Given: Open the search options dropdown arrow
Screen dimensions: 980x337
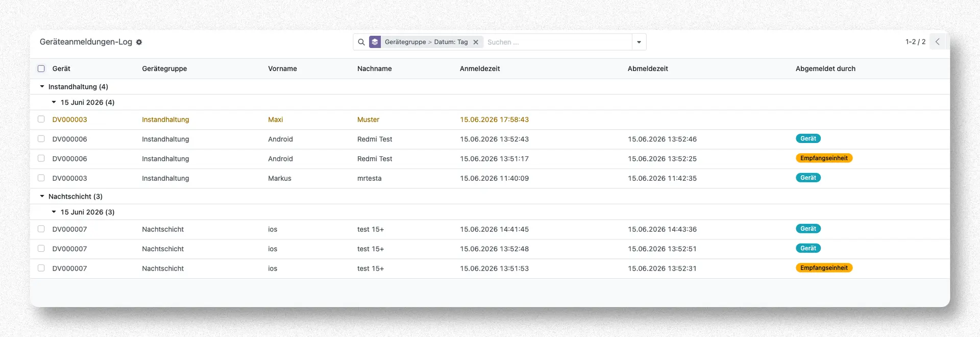Looking at the screenshot, I should [639, 42].
